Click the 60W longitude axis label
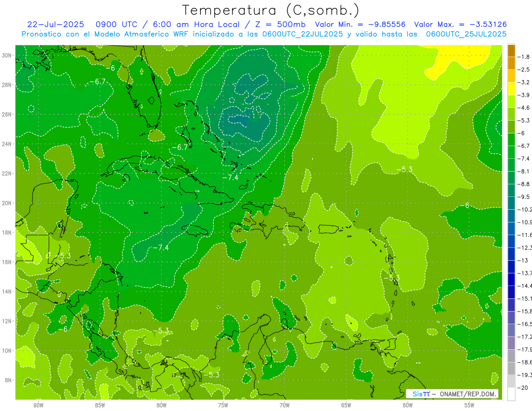Viewport: 532px width, 411px height. click(408, 405)
